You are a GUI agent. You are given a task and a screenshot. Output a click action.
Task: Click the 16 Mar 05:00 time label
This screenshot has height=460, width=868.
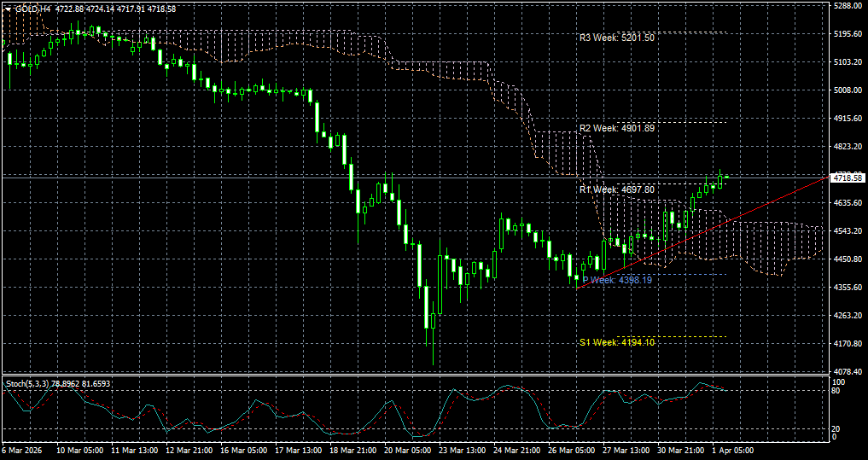(244, 451)
